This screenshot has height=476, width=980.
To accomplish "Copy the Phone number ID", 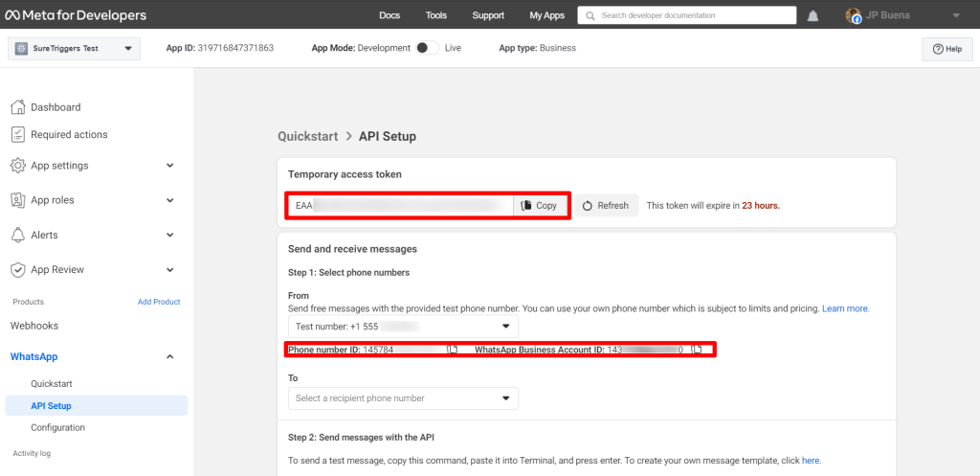I will pyautogui.click(x=454, y=351).
